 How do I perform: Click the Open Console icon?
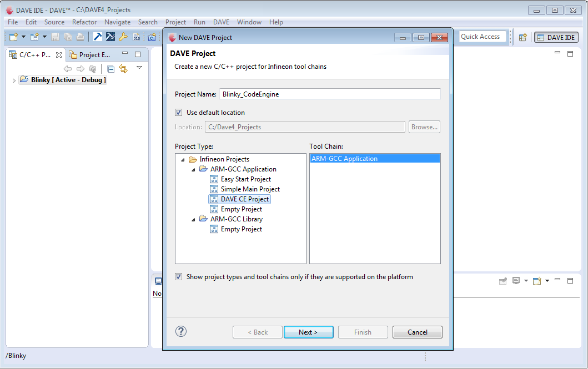537,281
